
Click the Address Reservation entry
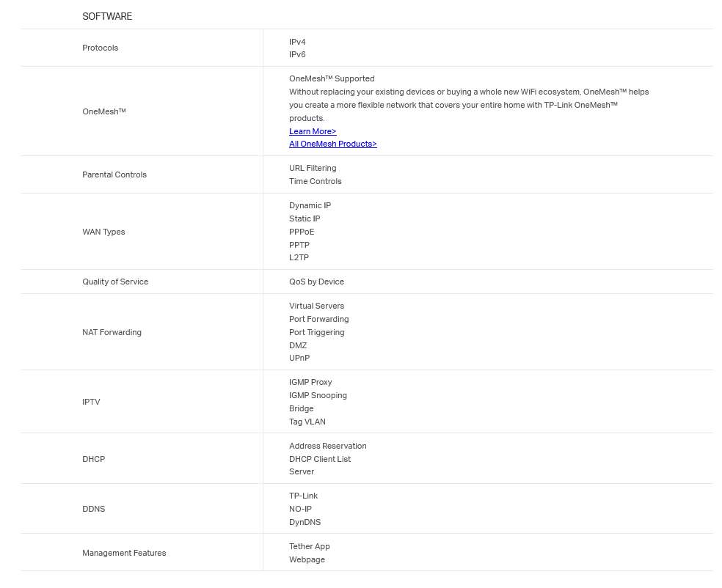pos(328,446)
